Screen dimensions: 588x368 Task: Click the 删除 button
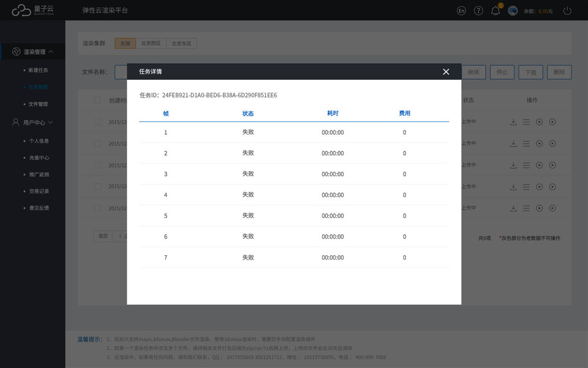pos(559,72)
